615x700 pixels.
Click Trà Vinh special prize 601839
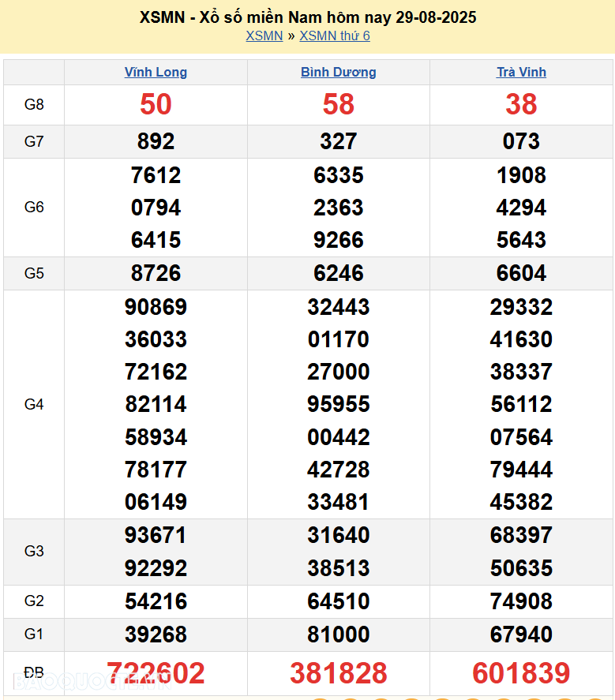[x=521, y=673]
